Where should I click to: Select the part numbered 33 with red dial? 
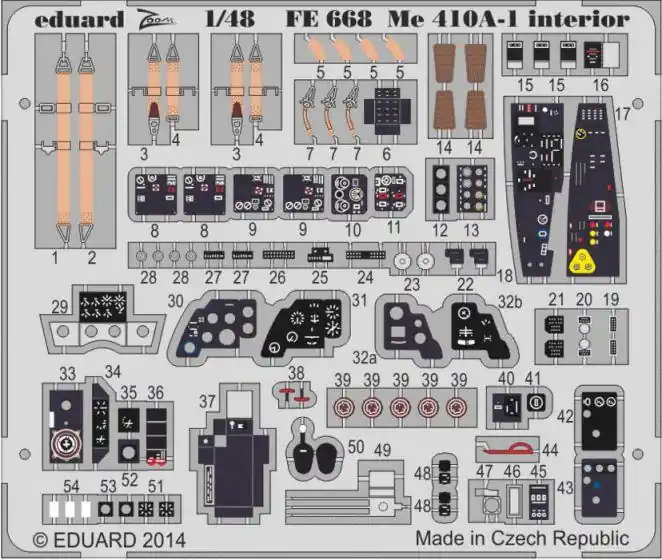pyautogui.click(x=66, y=427)
